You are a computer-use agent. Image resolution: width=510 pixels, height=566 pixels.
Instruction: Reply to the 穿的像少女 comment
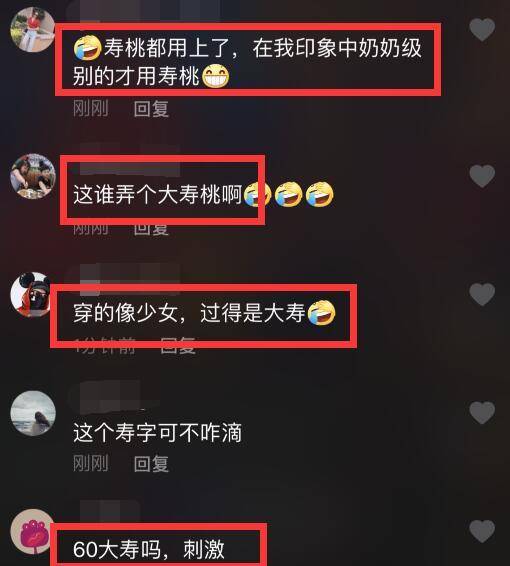pos(178,346)
